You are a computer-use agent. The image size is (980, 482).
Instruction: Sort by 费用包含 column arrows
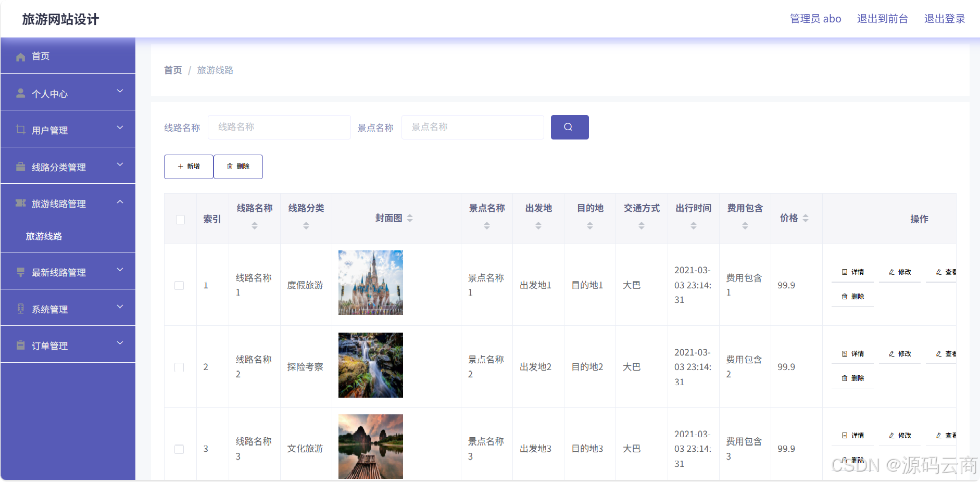pyautogui.click(x=745, y=225)
